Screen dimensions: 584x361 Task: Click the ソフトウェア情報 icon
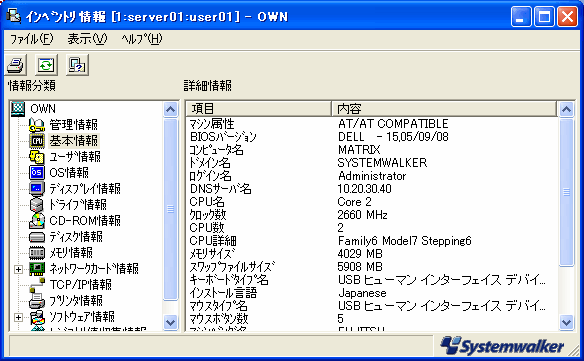[x=37, y=317]
